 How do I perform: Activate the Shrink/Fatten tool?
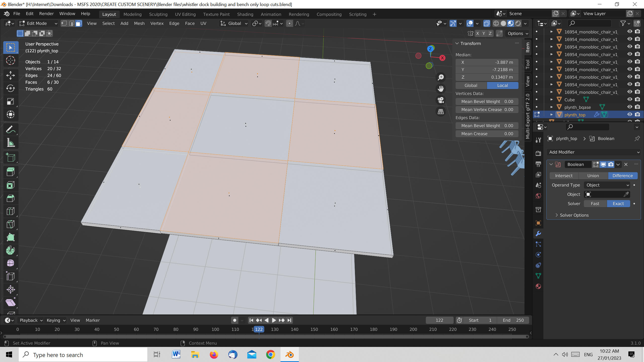click(11, 289)
